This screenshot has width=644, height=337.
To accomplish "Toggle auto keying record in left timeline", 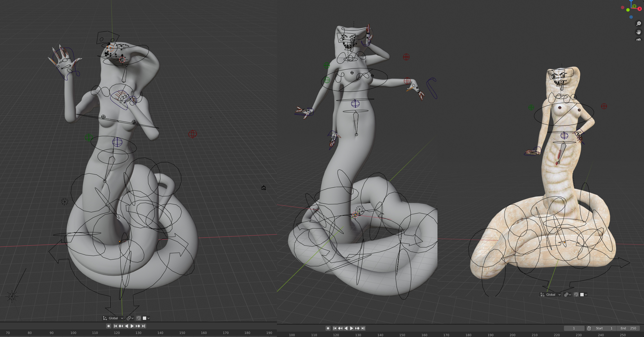I will coord(109,326).
